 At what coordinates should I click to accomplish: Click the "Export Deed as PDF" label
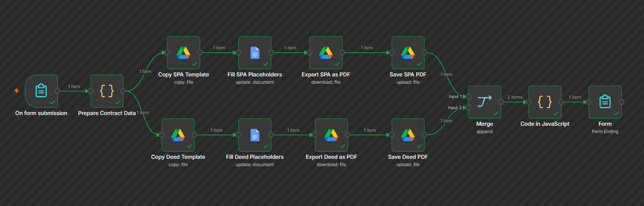(x=331, y=157)
